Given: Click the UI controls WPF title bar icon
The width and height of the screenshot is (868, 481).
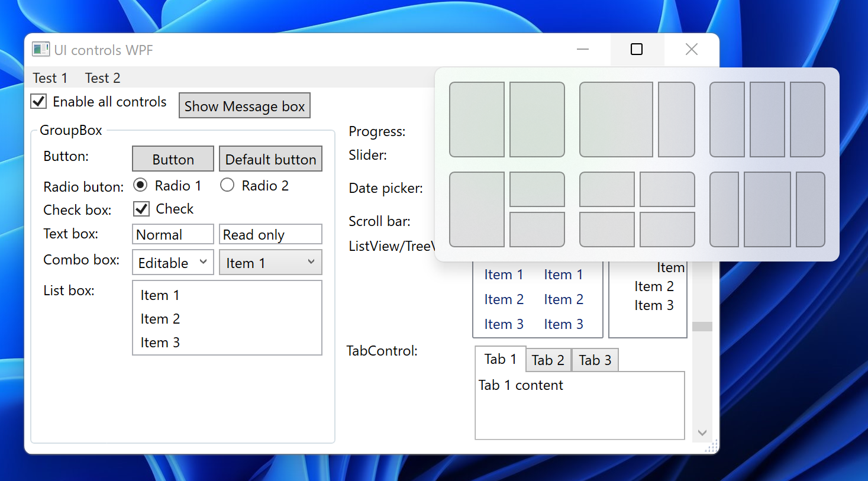Looking at the screenshot, I should pos(41,49).
